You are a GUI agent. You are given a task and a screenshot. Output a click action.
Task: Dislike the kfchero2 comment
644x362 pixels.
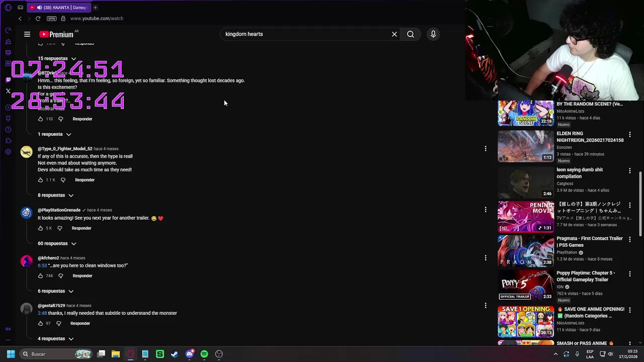(60, 276)
